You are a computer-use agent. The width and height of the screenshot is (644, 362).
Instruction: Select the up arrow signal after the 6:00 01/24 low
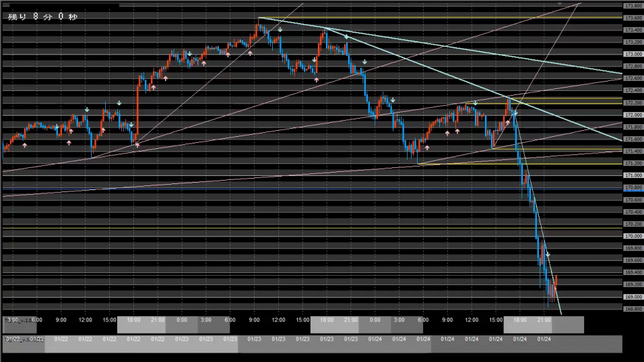click(427, 148)
